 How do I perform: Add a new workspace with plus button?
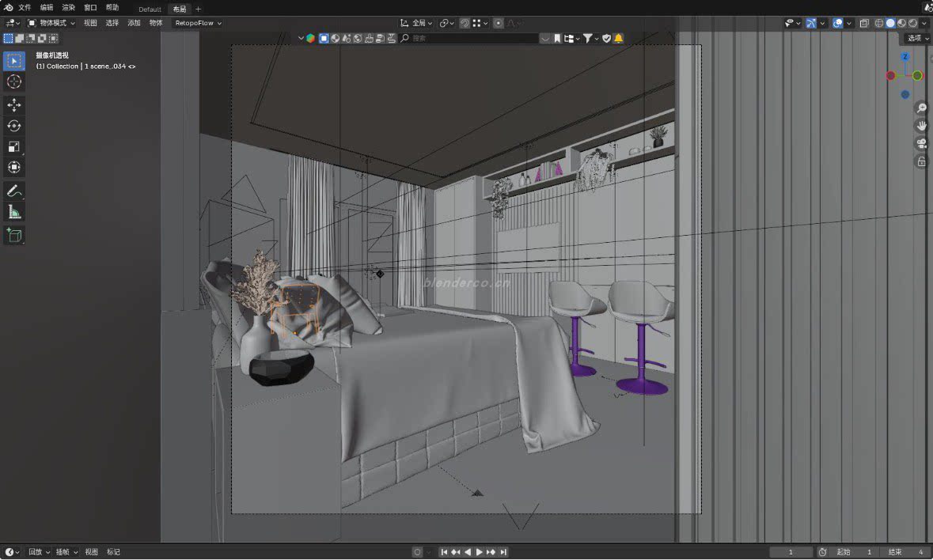(198, 9)
